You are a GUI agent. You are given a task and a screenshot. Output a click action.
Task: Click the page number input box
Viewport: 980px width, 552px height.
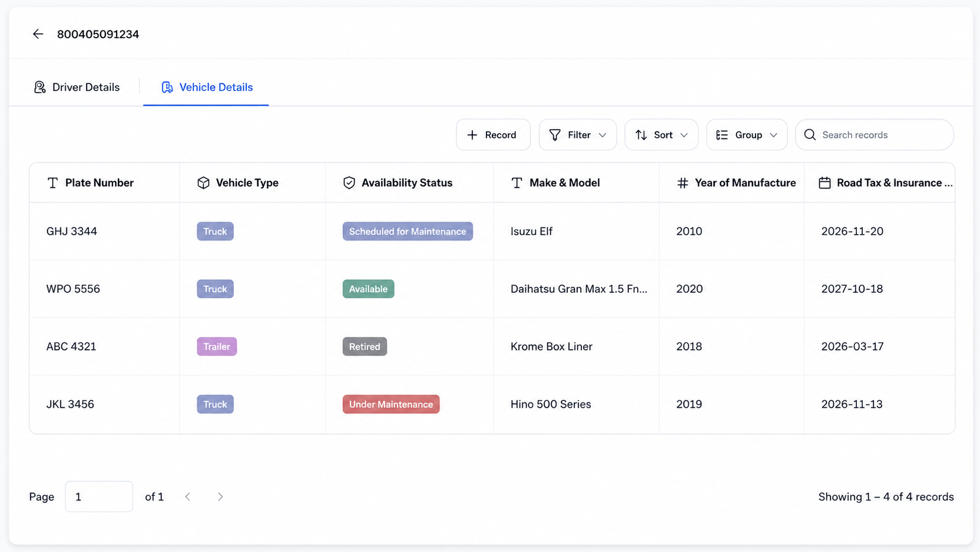[99, 497]
